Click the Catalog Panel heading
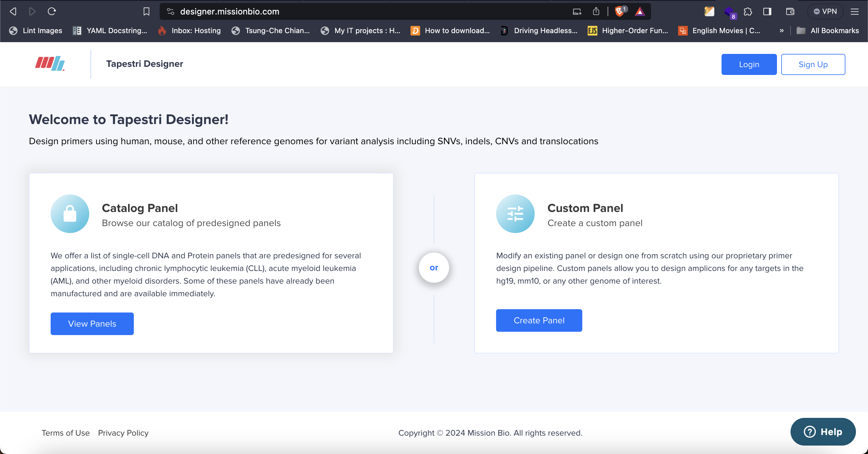 point(140,208)
